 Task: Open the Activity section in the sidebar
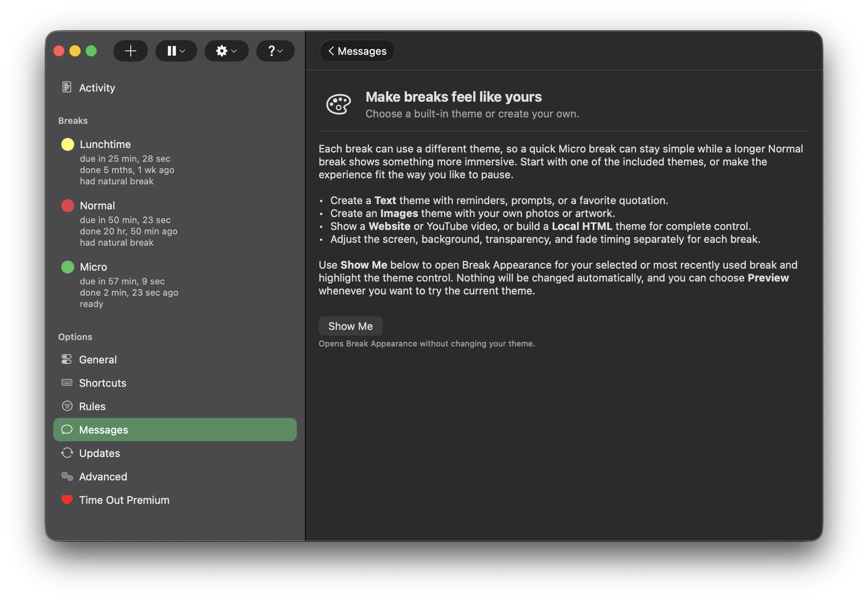[175, 87]
